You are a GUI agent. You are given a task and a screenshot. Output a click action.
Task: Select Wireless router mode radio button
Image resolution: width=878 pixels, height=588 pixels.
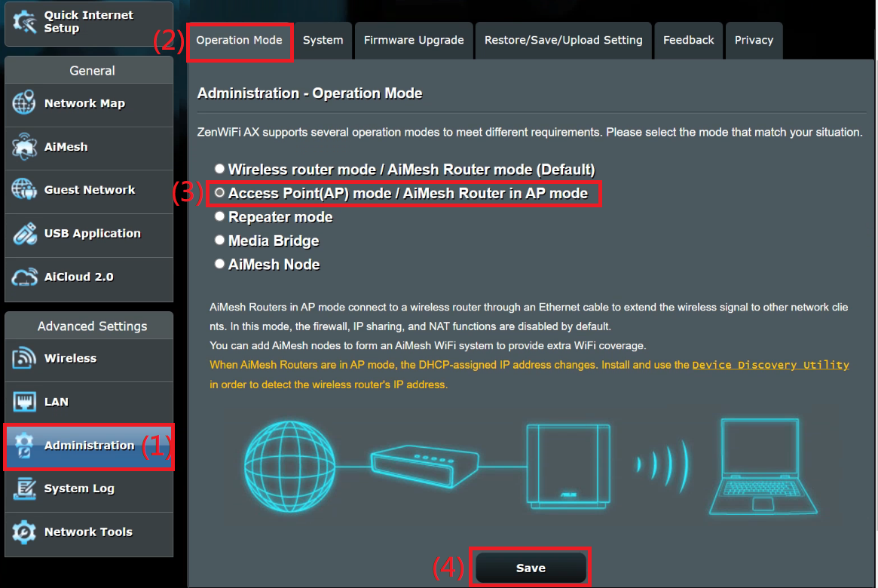pos(219,169)
